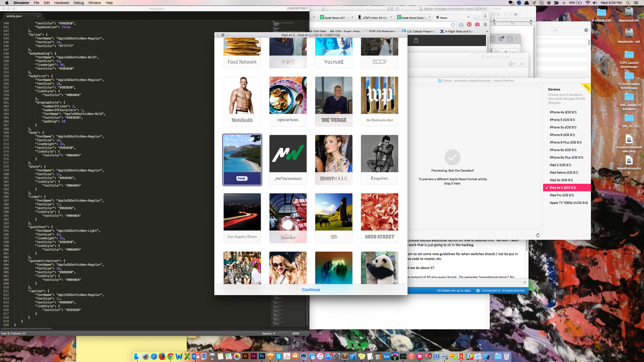The height and width of the screenshot is (362, 644).
Task: Open InDesign from the Dock
Action: tap(254, 356)
